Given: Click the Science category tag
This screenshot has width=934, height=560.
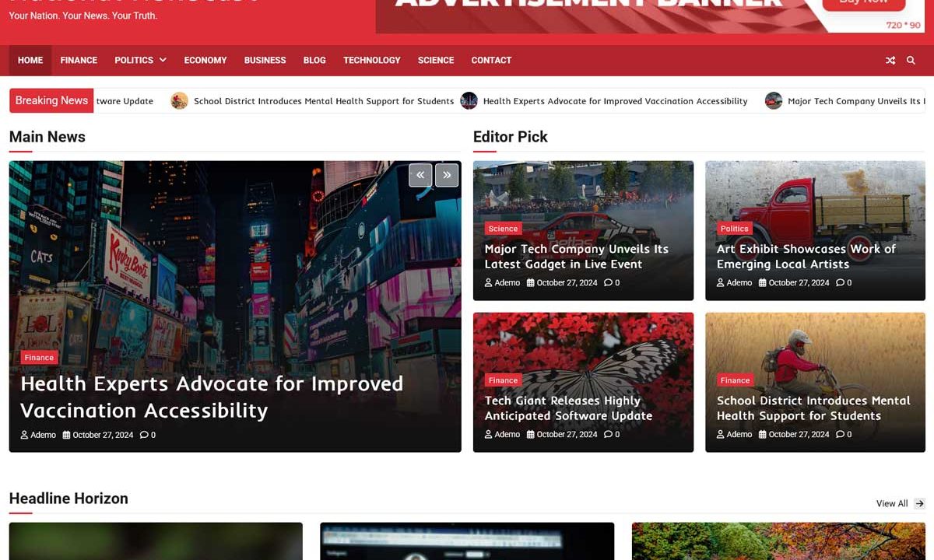Looking at the screenshot, I should (x=503, y=229).
